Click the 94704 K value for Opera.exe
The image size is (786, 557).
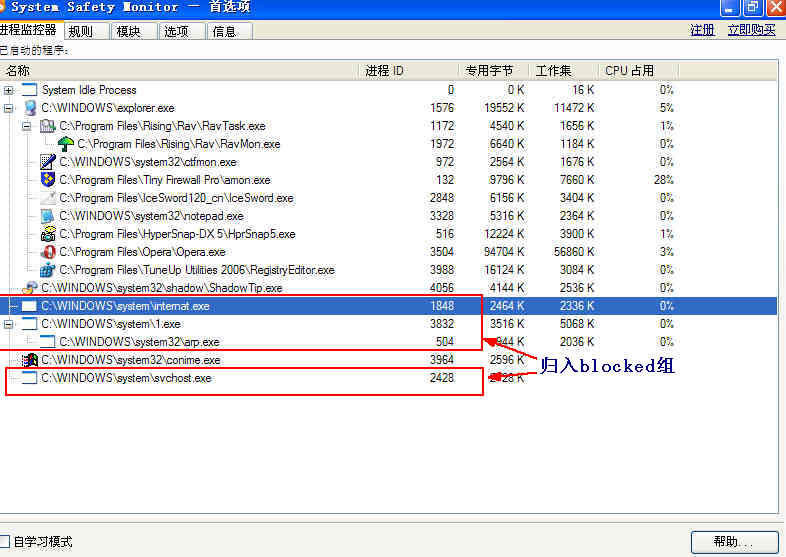click(x=504, y=252)
